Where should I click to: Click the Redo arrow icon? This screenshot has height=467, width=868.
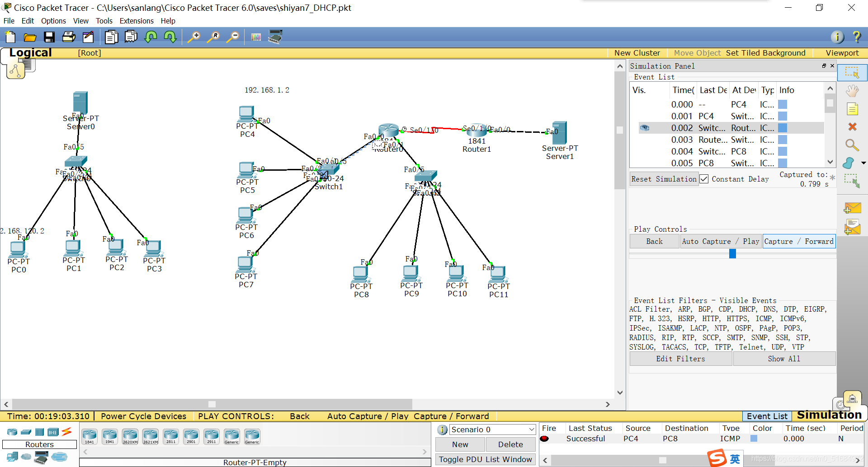[x=170, y=37]
